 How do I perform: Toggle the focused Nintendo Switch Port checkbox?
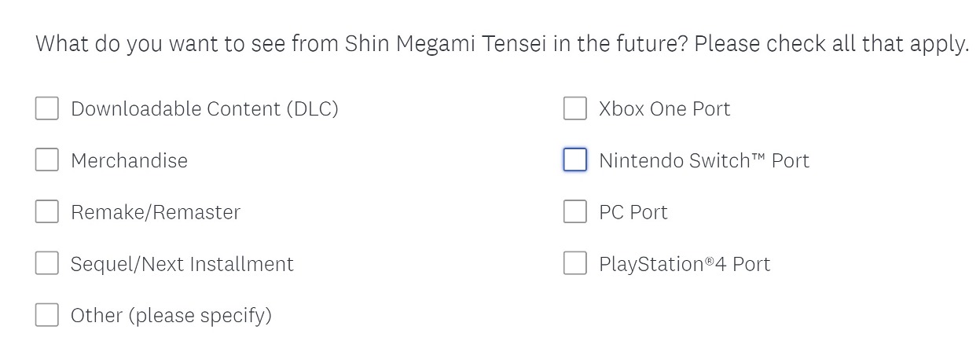coord(575,160)
